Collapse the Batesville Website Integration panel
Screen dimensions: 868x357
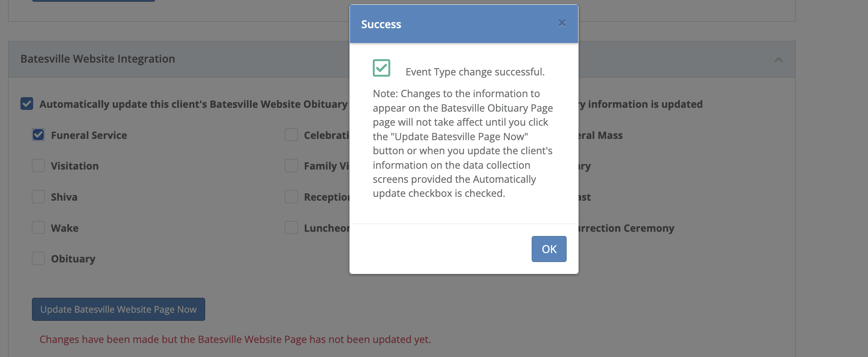coord(779,60)
